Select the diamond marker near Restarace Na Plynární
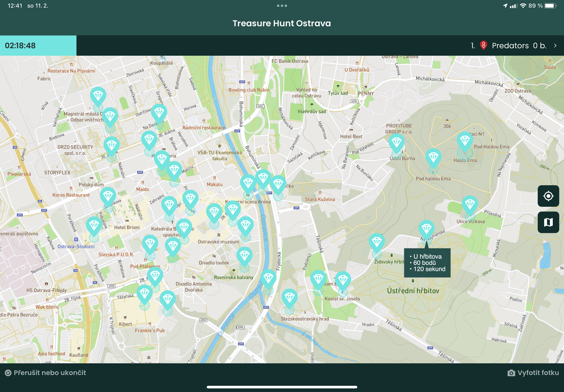 click(x=98, y=96)
